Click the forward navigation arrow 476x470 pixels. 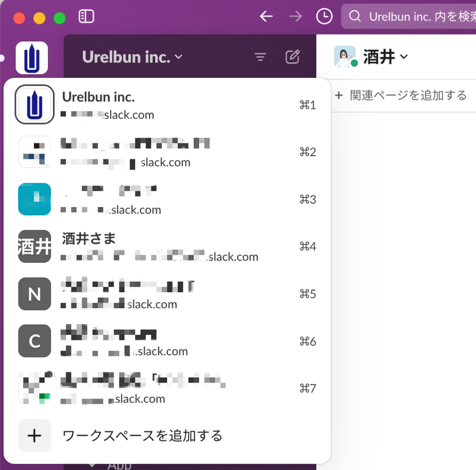(x=295, y=17)
